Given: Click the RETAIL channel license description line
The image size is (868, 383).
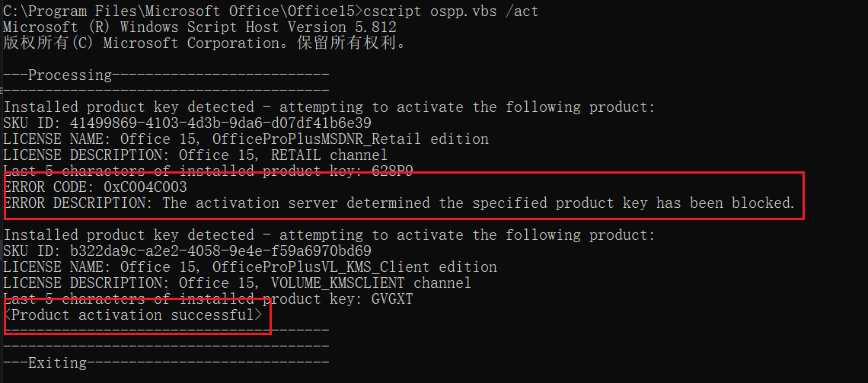Looking at the screenshot, I should click(206, 155).
